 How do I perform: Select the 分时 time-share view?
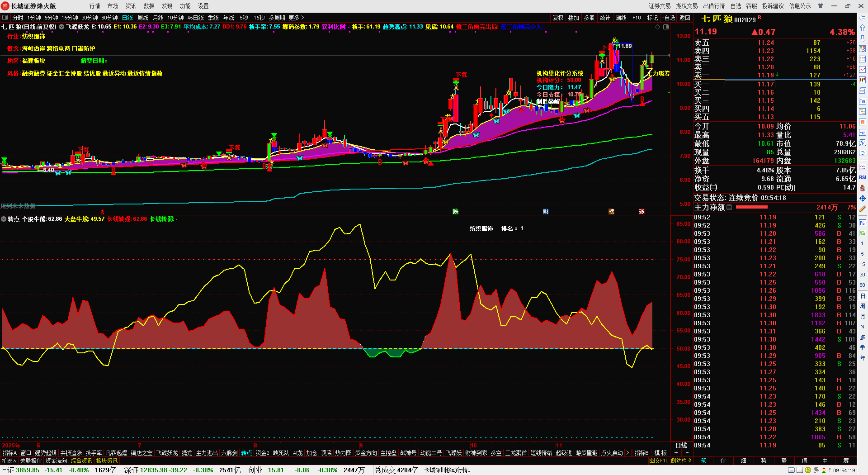click(18, 18)
